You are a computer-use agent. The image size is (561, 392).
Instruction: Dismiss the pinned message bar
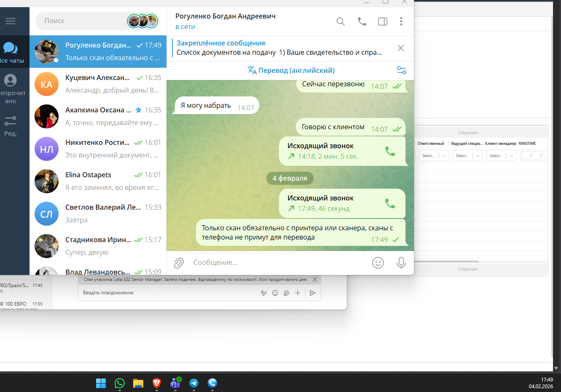point(401,48)
